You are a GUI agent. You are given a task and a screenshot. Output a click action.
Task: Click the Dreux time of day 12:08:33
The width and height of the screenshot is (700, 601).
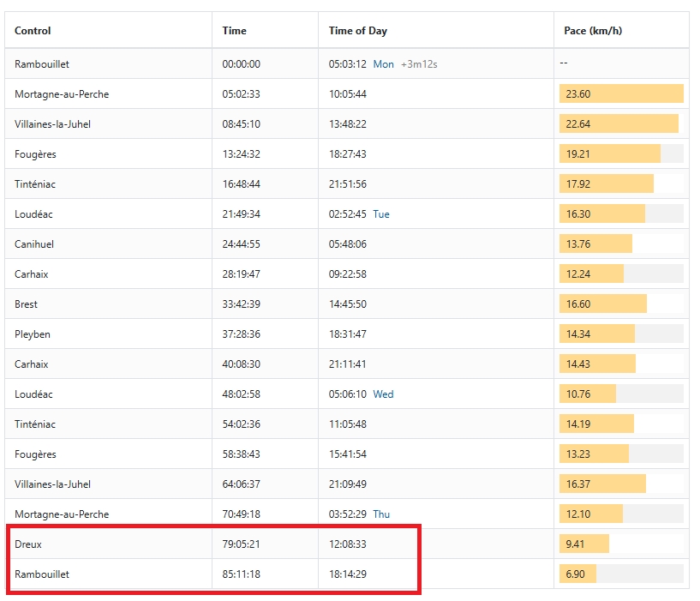[348, 544]
